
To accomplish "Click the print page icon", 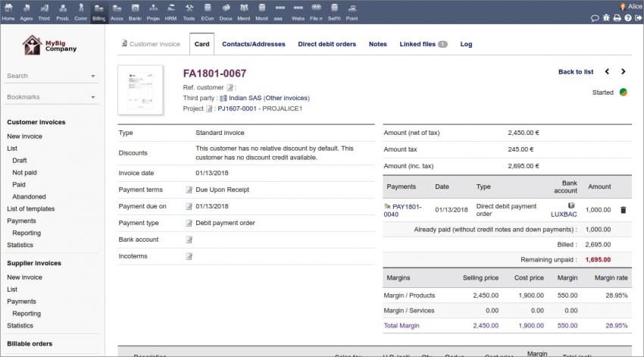I will (x=617, y=17).
